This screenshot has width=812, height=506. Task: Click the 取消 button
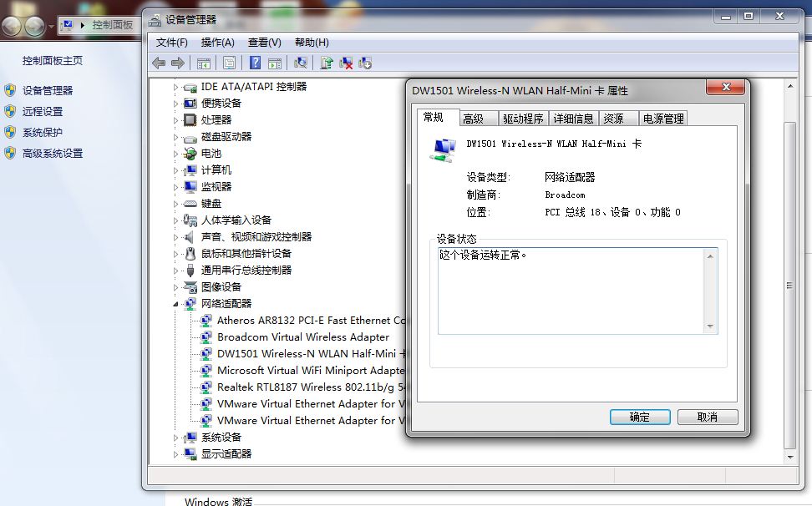pyautogui.click(x=708, y=417)
